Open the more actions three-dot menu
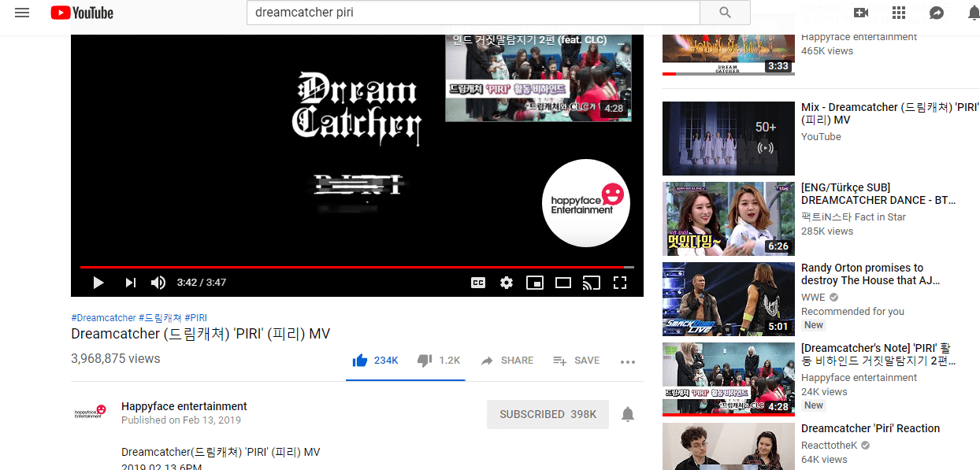This screenshot has width=980, height=470. coord(628,361)
